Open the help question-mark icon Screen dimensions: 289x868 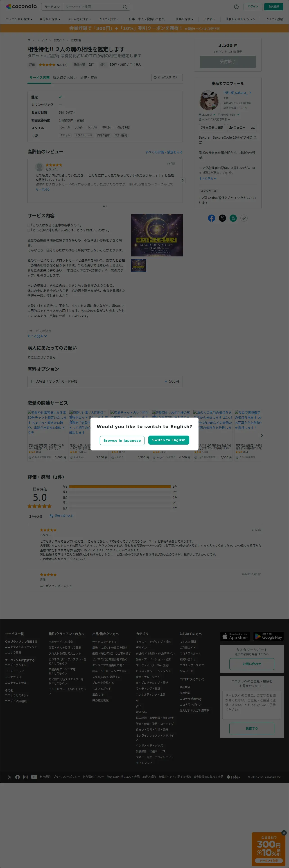pos(236,7)
